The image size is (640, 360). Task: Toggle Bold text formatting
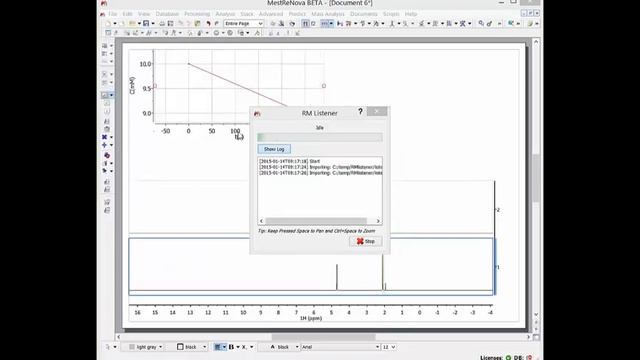pos(231,347)
